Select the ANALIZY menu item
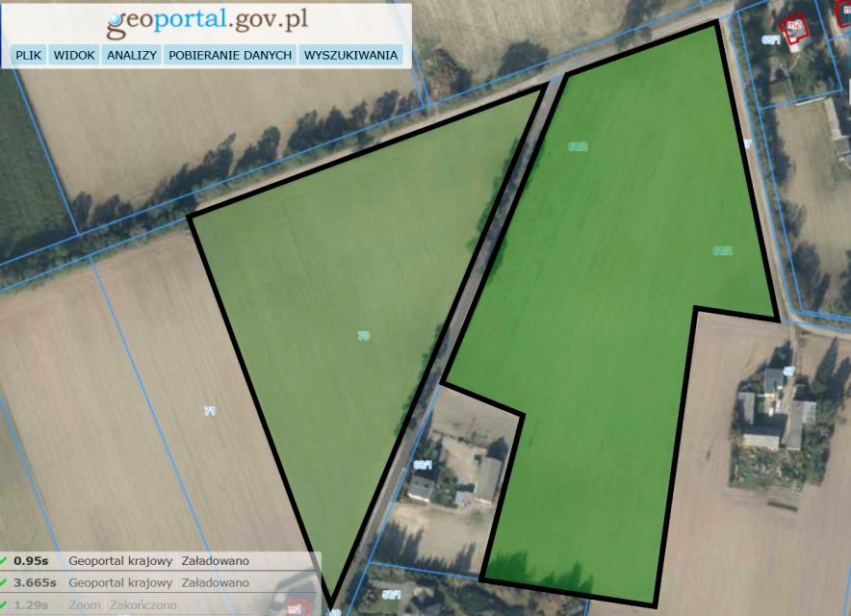 click(x=132, y=55)
